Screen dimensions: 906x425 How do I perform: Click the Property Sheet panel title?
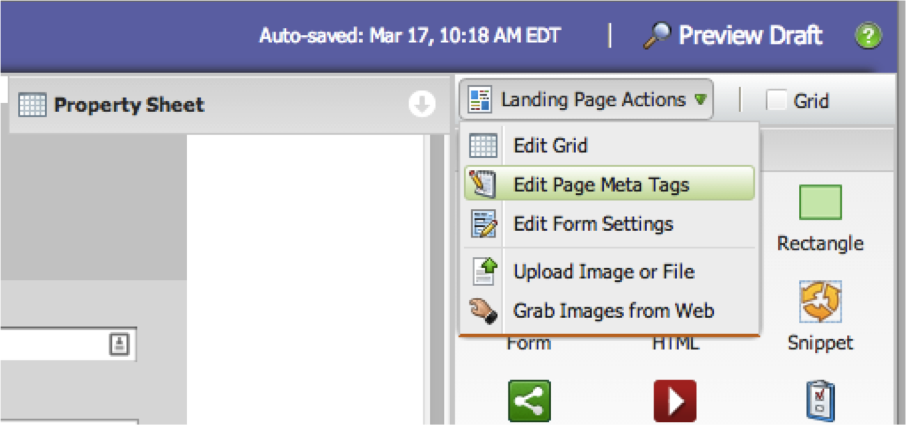[x=129, y=105]
